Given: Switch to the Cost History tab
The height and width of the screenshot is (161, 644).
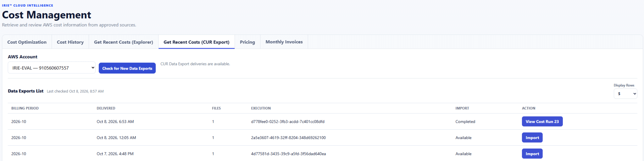Looking at the screenshot, I should pos(70,42).
